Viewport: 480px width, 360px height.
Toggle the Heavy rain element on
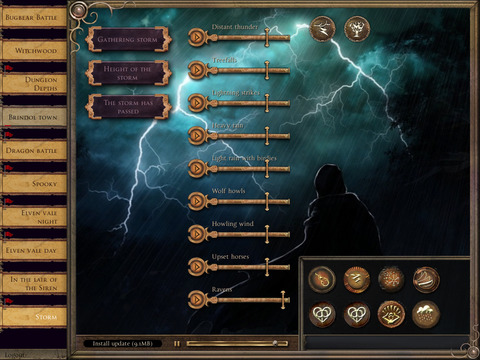pyautogui.click(x=197, y=135)
